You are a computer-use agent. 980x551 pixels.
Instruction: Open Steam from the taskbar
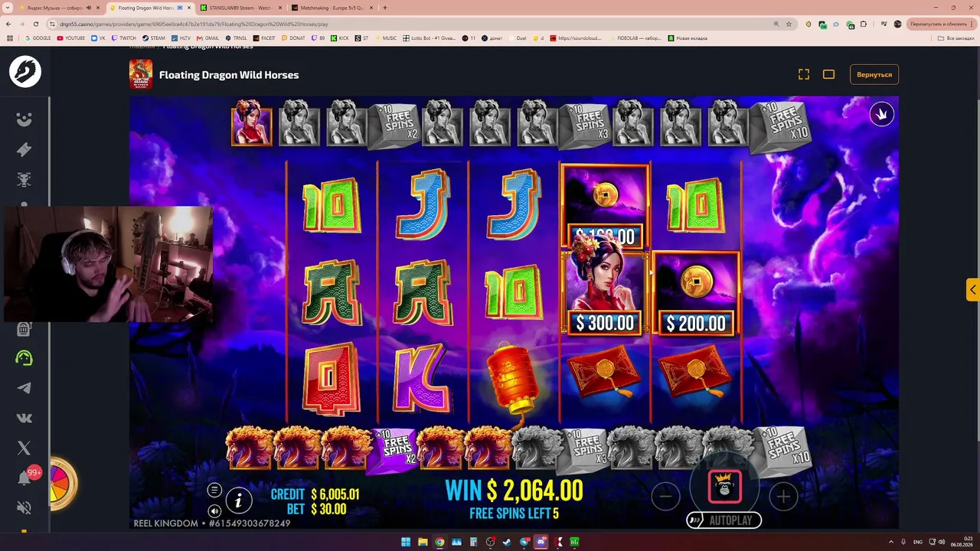(508, 543)
